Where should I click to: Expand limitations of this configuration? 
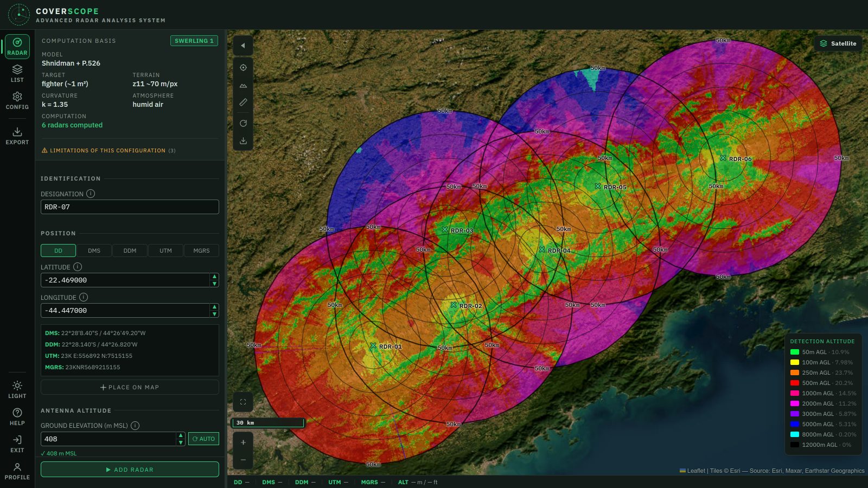(x=108, y=150)
